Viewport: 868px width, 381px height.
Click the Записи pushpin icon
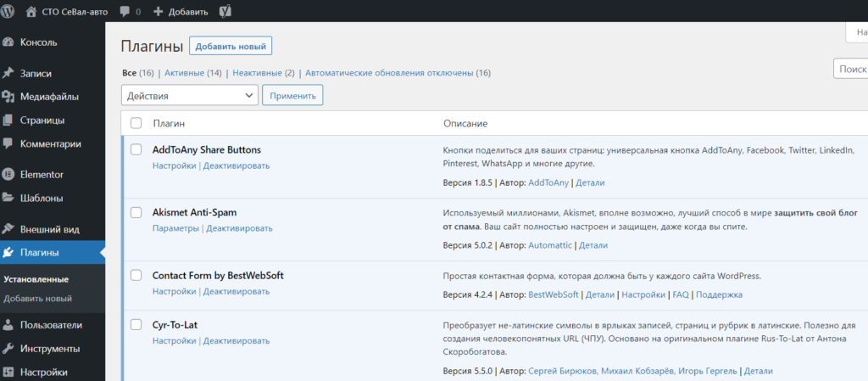8,73
